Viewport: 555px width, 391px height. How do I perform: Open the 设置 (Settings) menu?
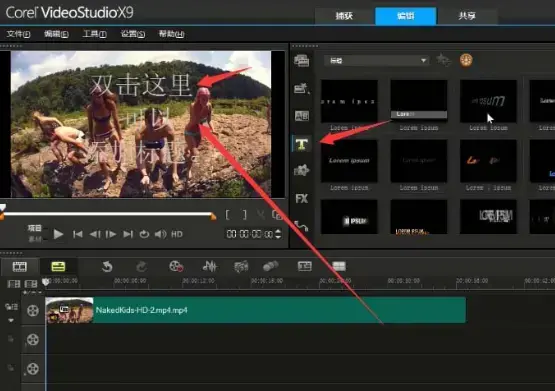[133, 34]
